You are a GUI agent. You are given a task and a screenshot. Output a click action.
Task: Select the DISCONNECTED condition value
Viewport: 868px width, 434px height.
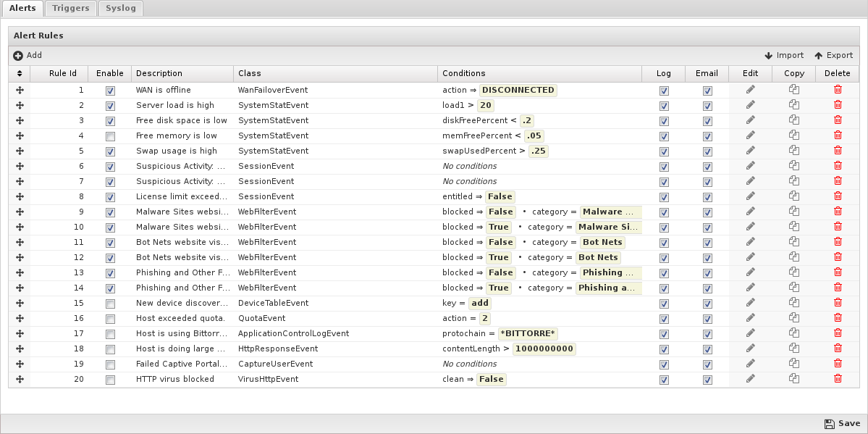tap(518, 90)
